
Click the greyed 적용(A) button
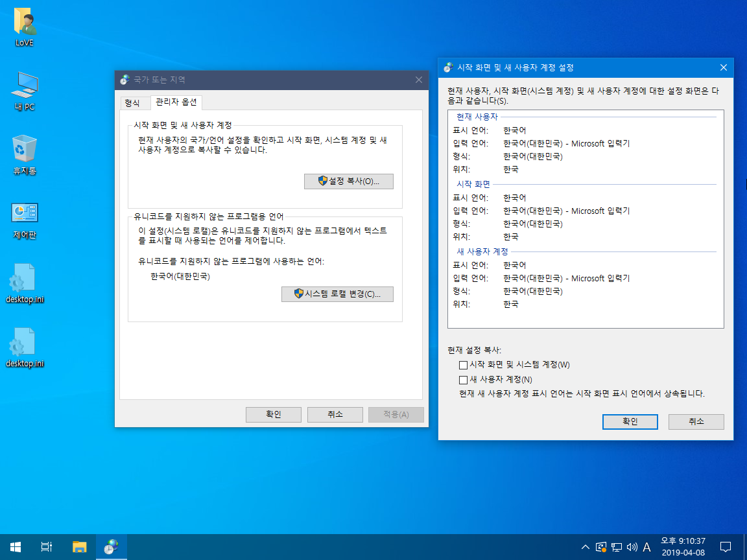(396, 415)
